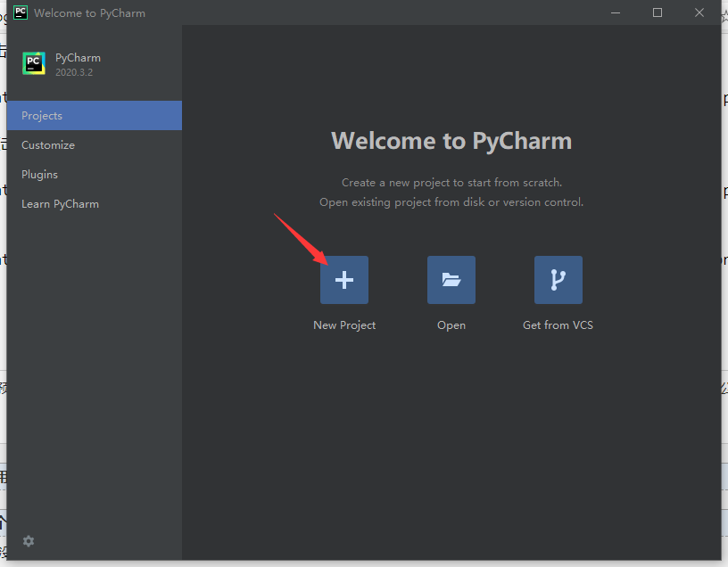Open the settings gear at bottom left
The image size is (728, 567).
click(29, 541)
